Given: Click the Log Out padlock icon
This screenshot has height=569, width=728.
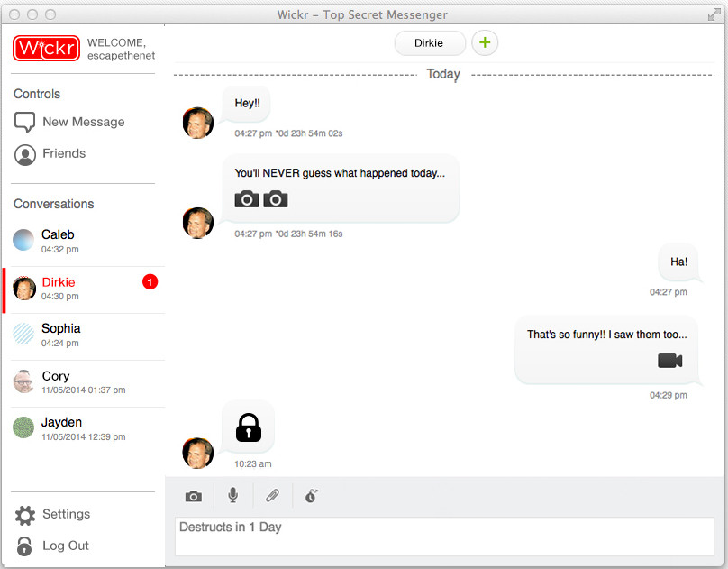Looking at the screenshot, I should click(24, 546).
